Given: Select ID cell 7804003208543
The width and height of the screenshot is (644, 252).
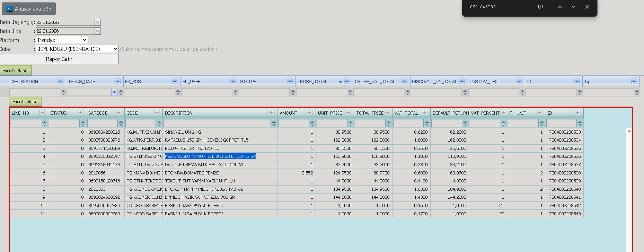Looking at the screenshot, I should tap(564, 214).
